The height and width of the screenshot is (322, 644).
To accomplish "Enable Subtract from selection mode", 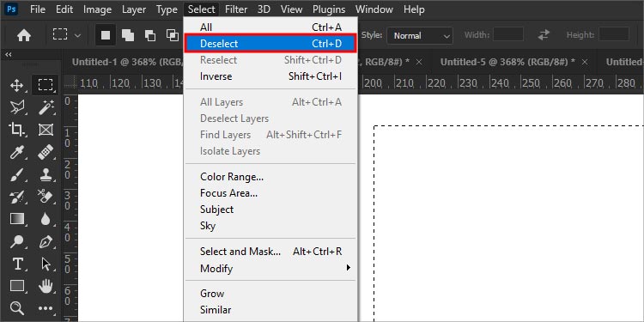I will point(150,35).
